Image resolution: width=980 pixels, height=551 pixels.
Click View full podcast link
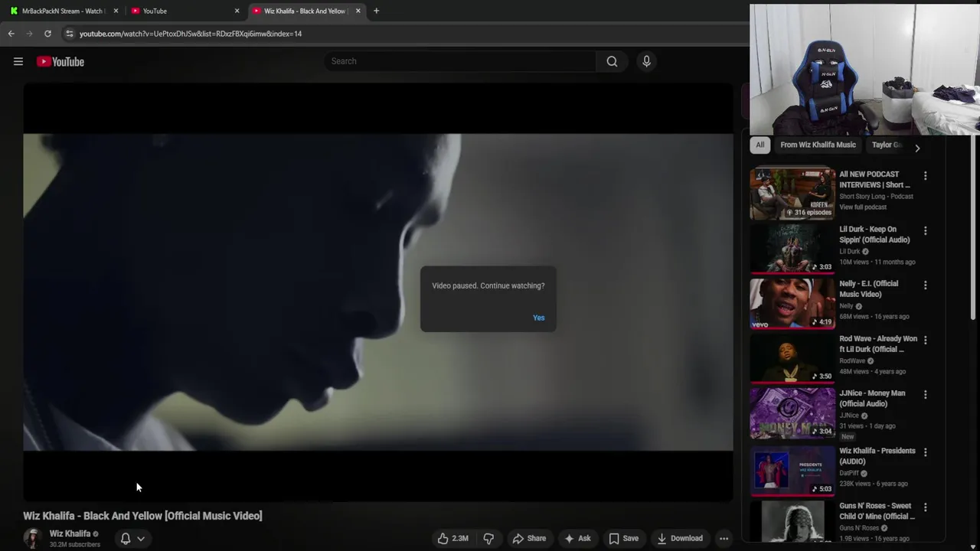coord(863,207)
